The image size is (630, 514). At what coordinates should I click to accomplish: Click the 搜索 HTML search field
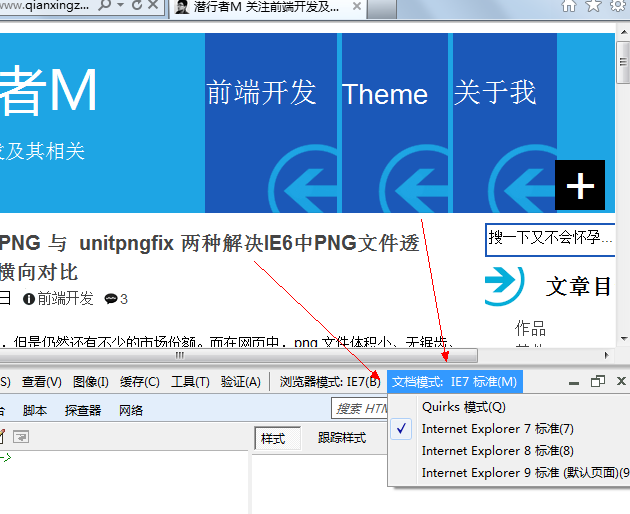360,409
